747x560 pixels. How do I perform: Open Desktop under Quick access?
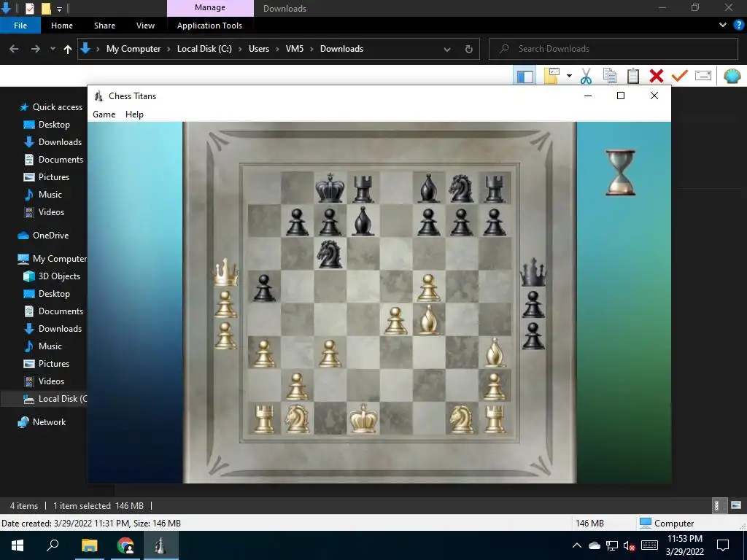point(47,125)
